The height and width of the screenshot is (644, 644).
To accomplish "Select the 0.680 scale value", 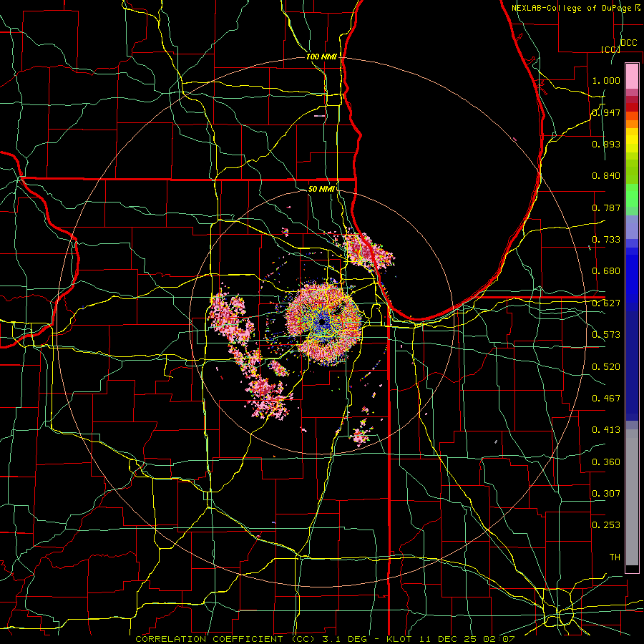I will [x=606, y=271].
